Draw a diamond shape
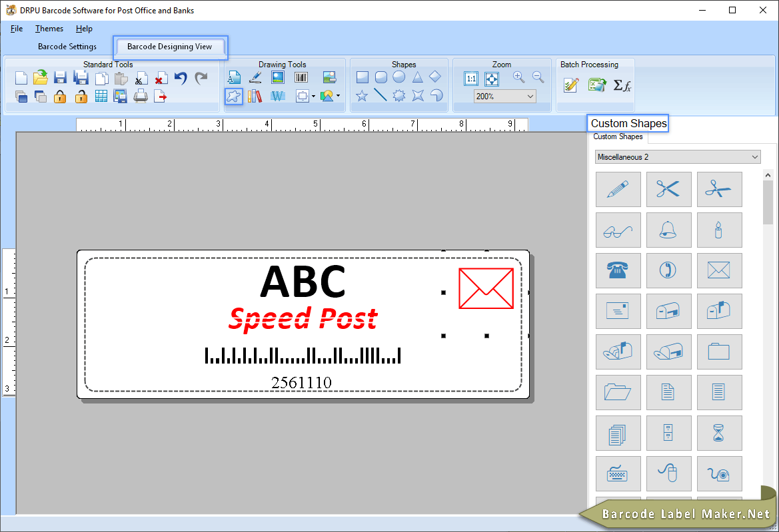779x532 pixels. click(435, 77)
